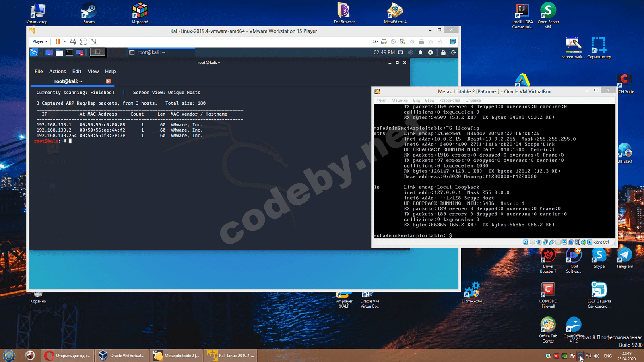Switch to Oracle VM VirtualBox taskbar button

[122, 356]
